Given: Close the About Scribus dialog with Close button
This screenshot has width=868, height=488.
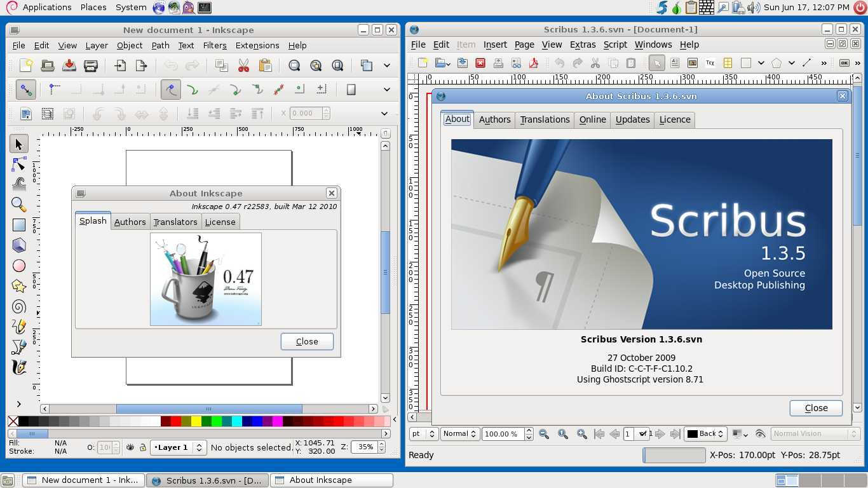Looking at the screenshot, I should click(815, 408).
